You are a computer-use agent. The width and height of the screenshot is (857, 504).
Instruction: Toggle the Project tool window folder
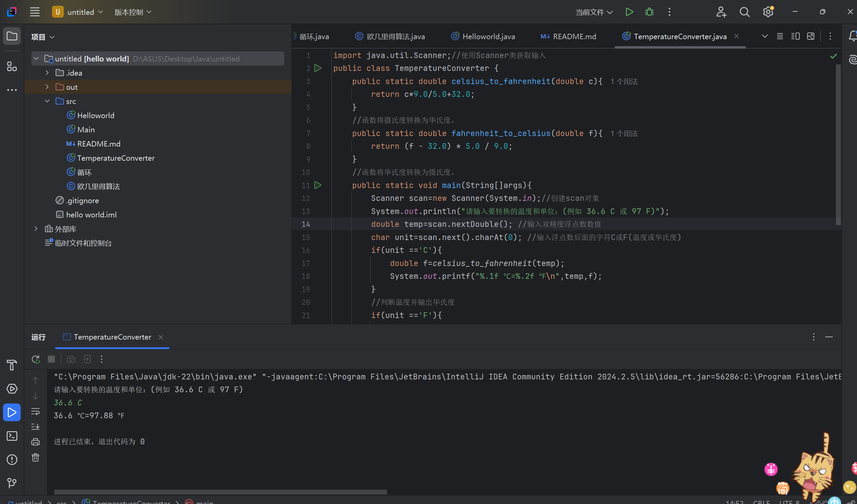pos(12,36)
